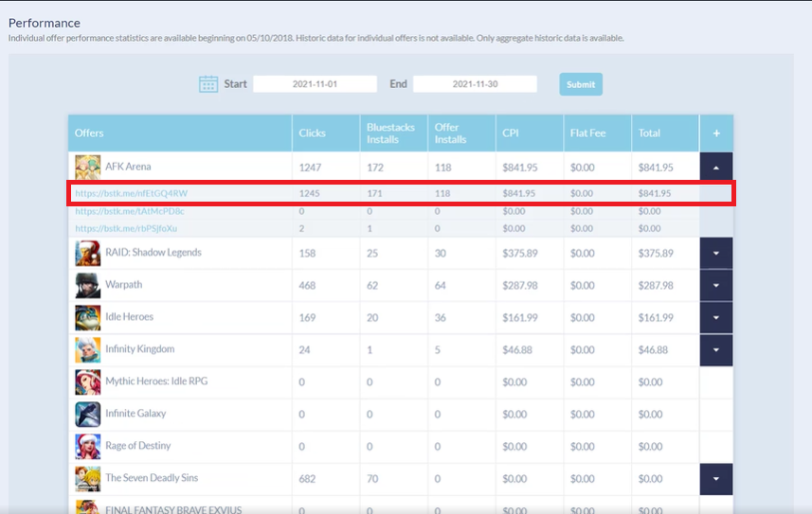Edit the Start date field 2021-11-01
This screenshot has width=812, height=514.
[x=315, y=84]
